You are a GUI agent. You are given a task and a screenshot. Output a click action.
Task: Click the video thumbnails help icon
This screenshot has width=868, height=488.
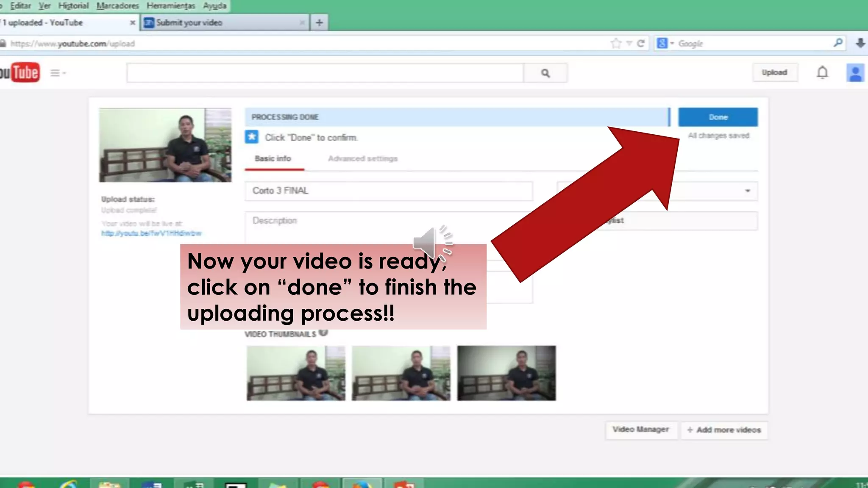click(x=323, y=333)
